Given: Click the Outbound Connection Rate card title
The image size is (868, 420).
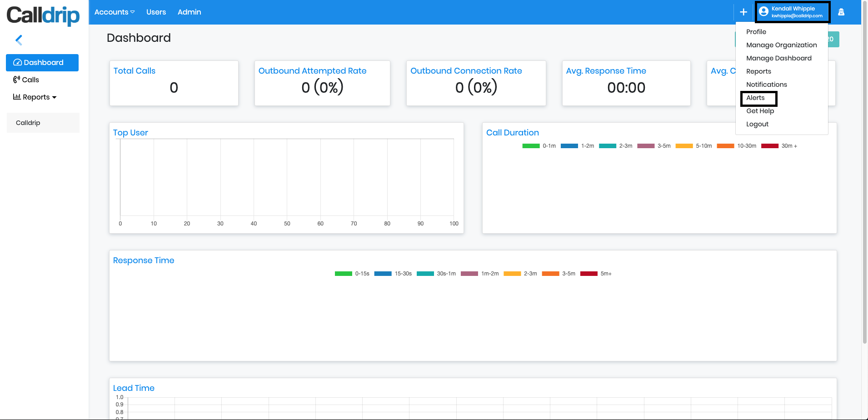Looking at the screenshot, I should (466, 71).
